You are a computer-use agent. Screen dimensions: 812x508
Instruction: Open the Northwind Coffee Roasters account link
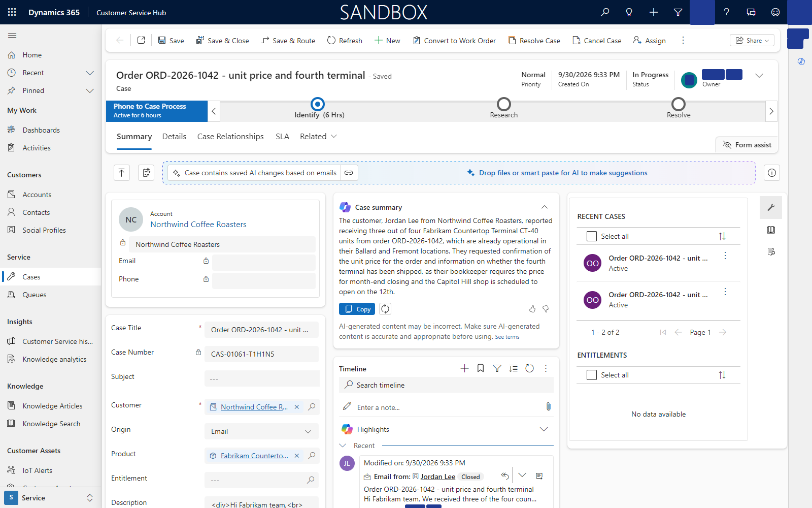[198, 224]
